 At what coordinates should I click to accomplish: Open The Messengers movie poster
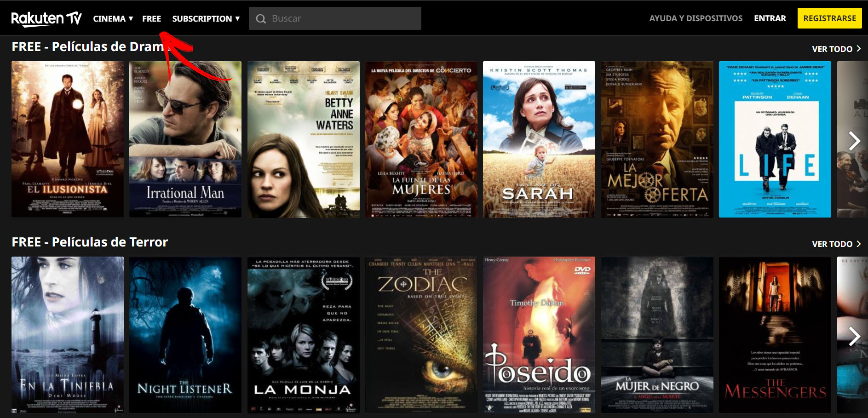pos(775,335)
